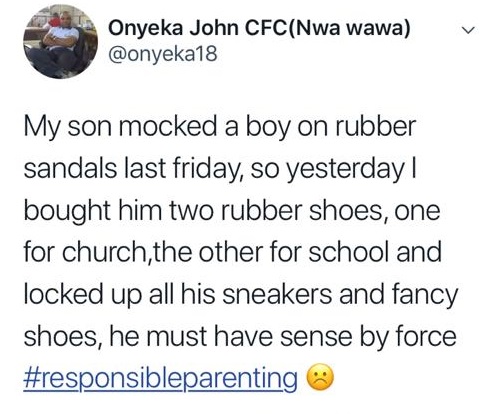Follow the #responsibleparenting hashtag link
This screenshot has height=414, width=498.
coord(160,379)
